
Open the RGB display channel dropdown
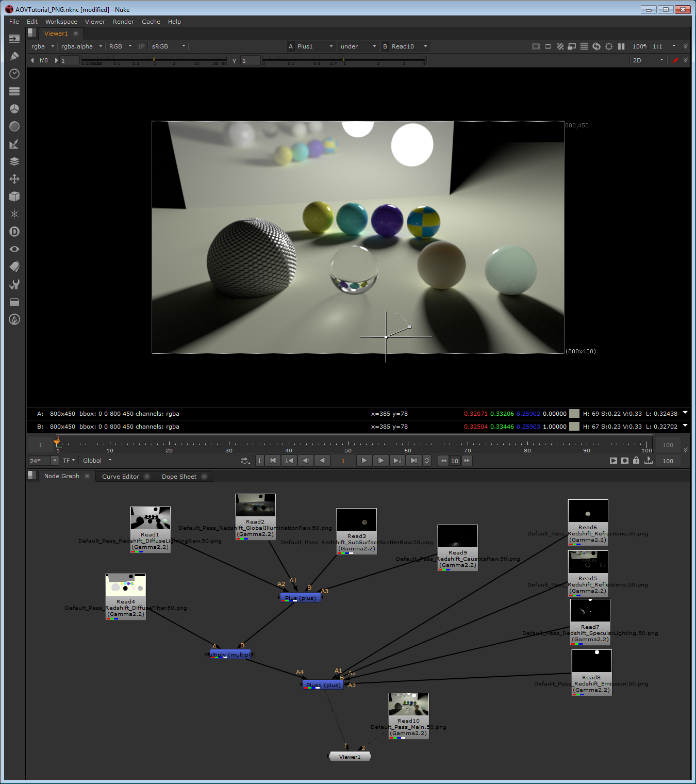[x=120, y=46]
